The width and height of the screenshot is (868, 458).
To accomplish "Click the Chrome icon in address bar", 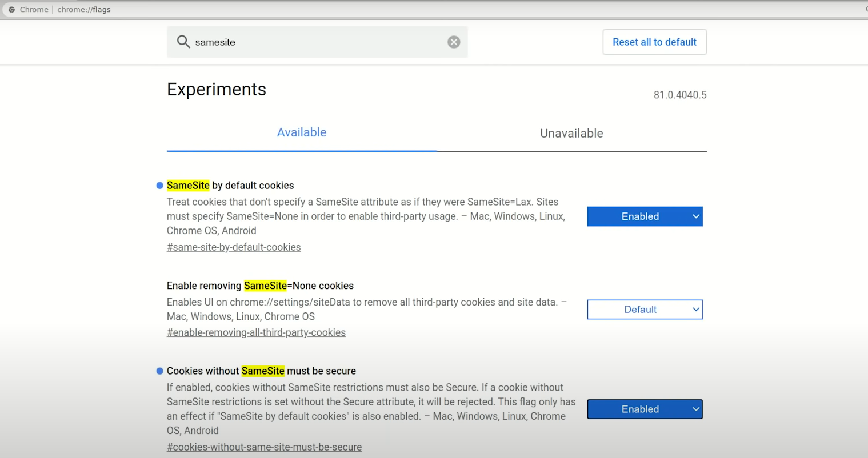I will tap(11, 10).
